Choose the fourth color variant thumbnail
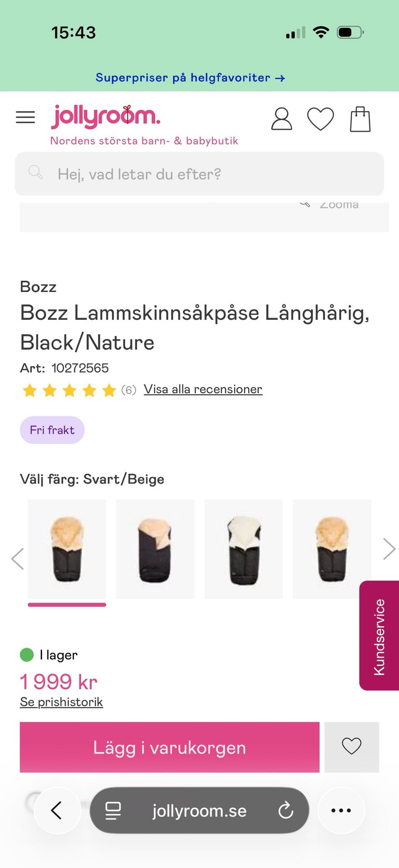Image resolution: width=399 pixels, height=868 pixels. tap(332, 549)
